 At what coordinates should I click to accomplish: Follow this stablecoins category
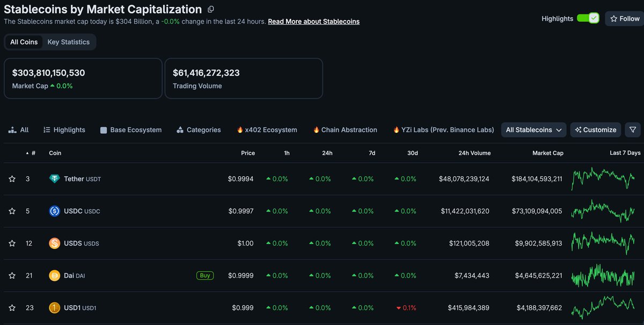point(624,18)
